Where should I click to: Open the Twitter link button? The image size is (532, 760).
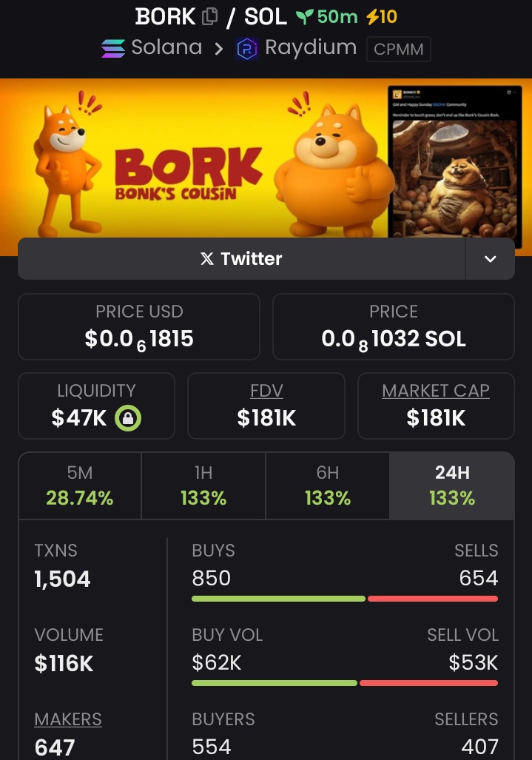tap(241, 259)
